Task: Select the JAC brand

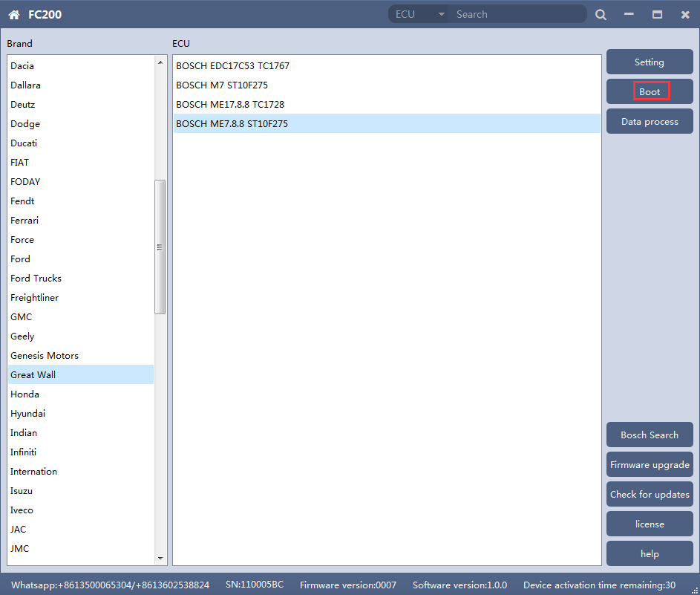Action: 81,529
